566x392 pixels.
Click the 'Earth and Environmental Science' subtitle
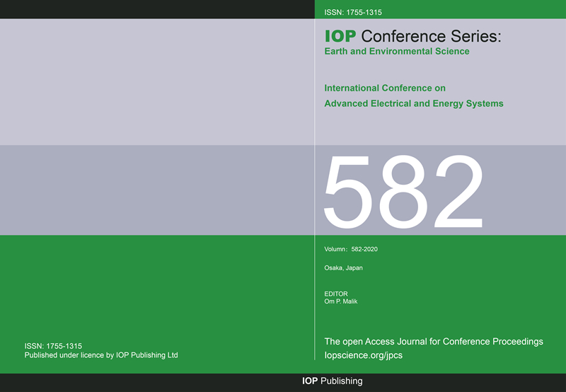[x=396, y=51]
